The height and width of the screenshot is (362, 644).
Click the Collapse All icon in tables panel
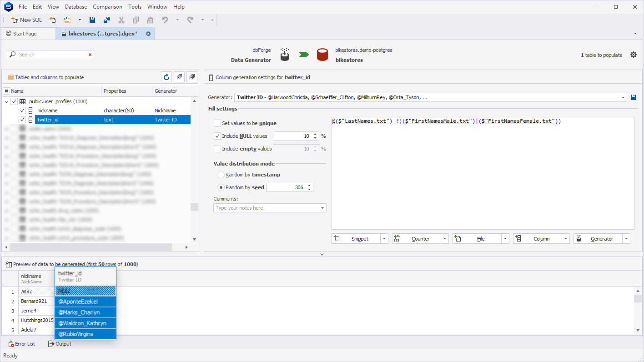(x=192, y=77)
